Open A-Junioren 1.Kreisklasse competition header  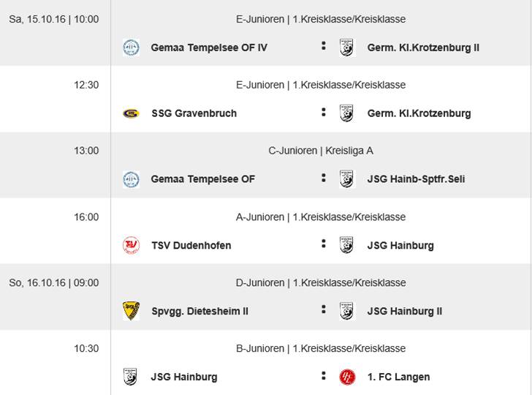click(321, 217)
